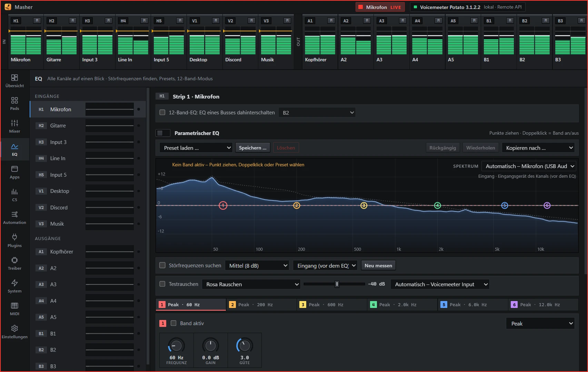Mute the H1 Mikrofon strip via M button
The height and width of the screenshot is (372, 588).
click(37, 21)
